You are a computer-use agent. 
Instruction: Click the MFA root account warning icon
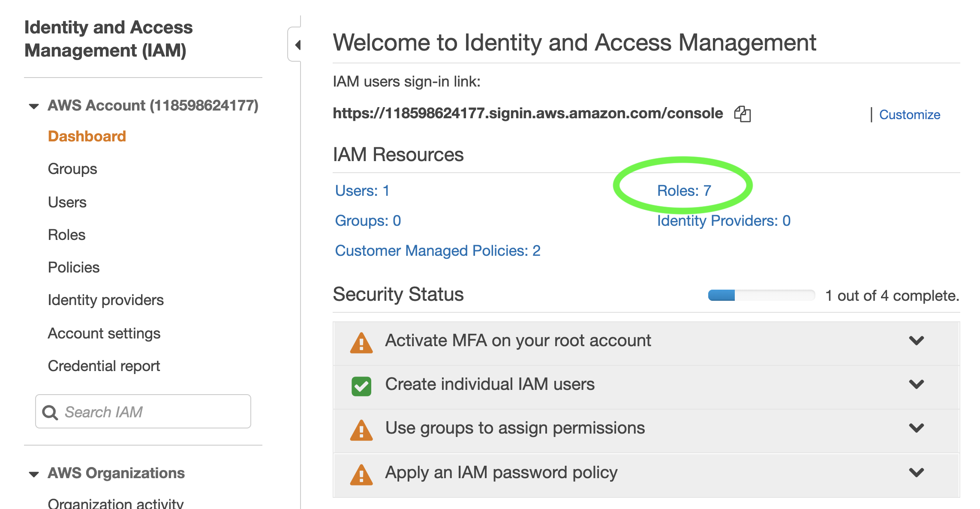pos(361,343)
